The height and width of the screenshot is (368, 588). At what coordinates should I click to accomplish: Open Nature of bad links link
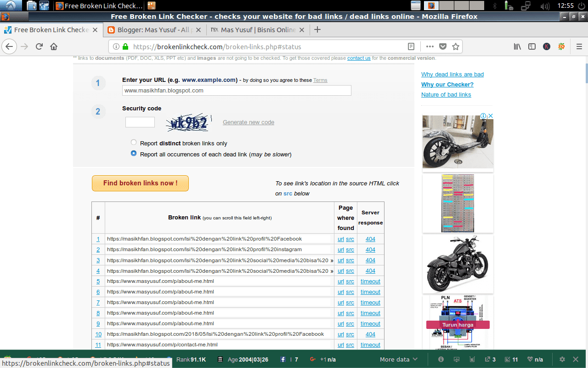coord(446,95)
